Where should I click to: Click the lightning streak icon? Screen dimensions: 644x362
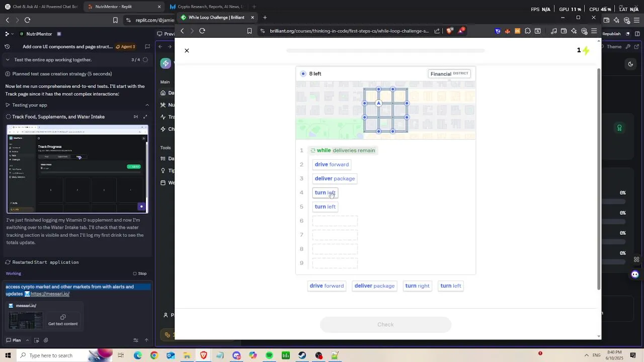coord(586,50)
